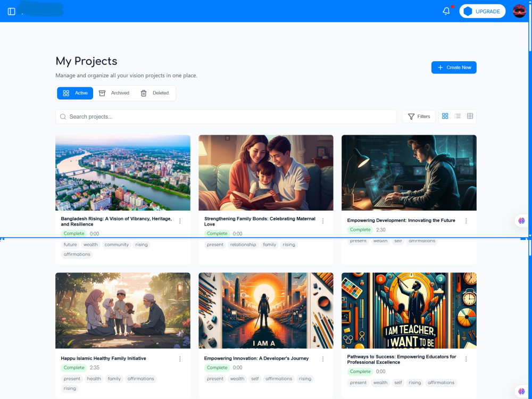Screen dimensions: 532x399
Task: Click Happu Islamic Healthy Family Initiative title
Action: point(104,358)
